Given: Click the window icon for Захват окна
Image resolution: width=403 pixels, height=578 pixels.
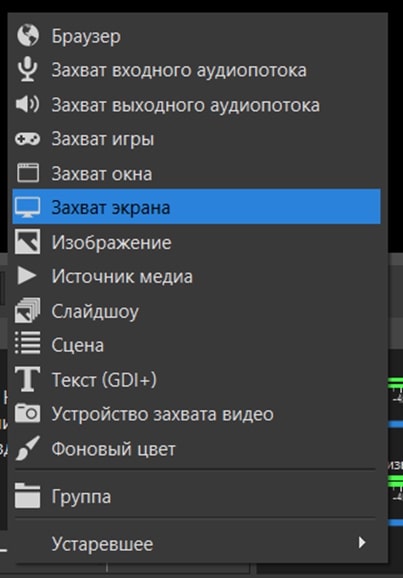Looking at the screenshot, I should tap(28, 173).
